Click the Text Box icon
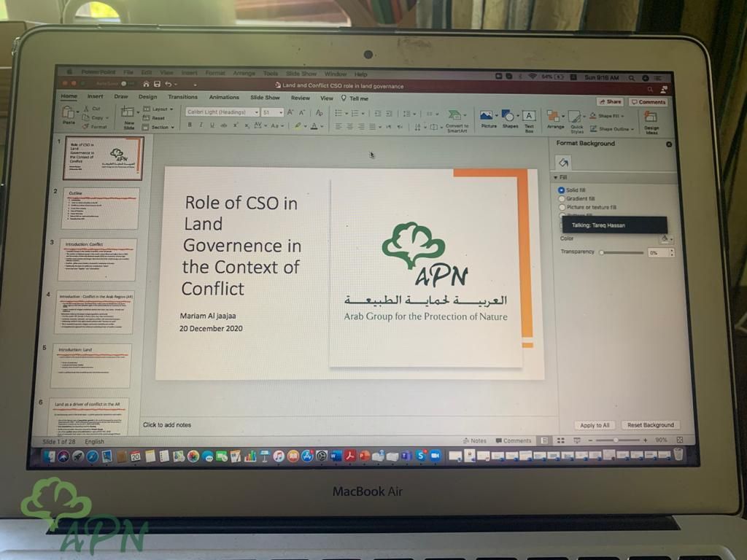 click(x=528, y=116)
